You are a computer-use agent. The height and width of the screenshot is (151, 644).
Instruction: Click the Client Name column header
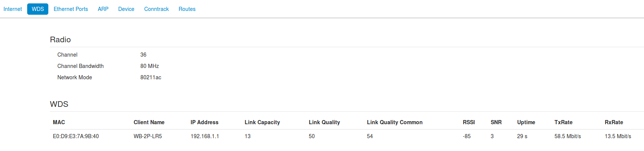point(149,122)
